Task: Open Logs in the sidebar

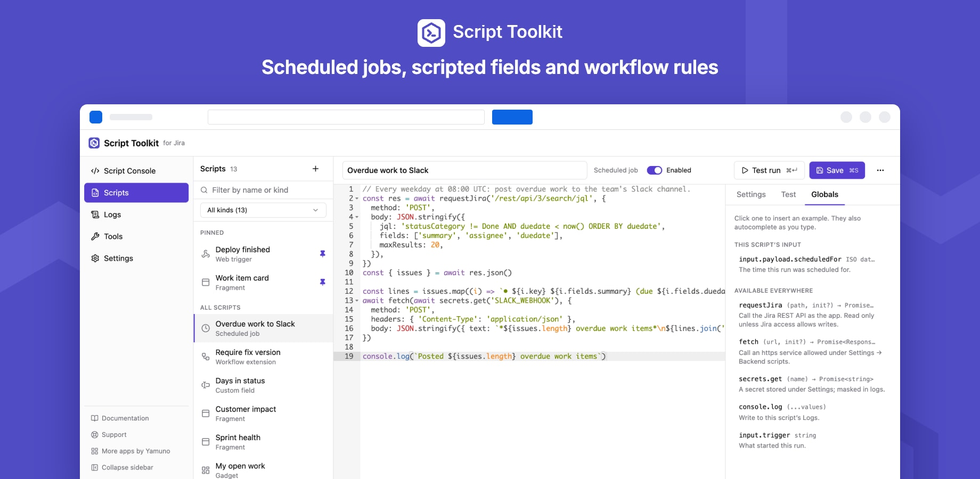Action: (136, 214)
